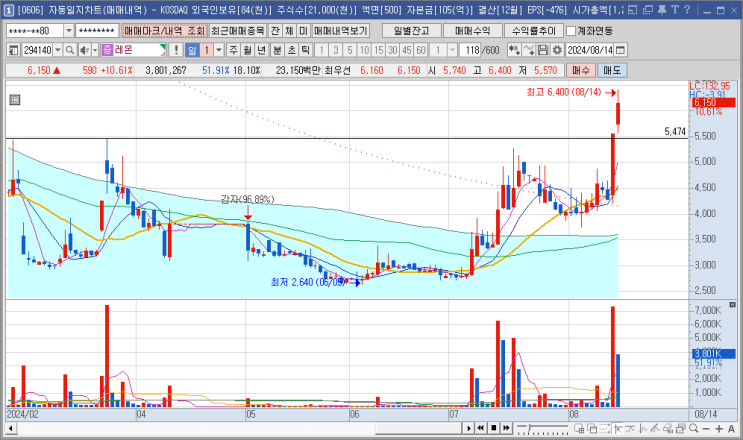743x440 pixels.
Task: Switch to 년 yearly chart
Action: (262, 50)
